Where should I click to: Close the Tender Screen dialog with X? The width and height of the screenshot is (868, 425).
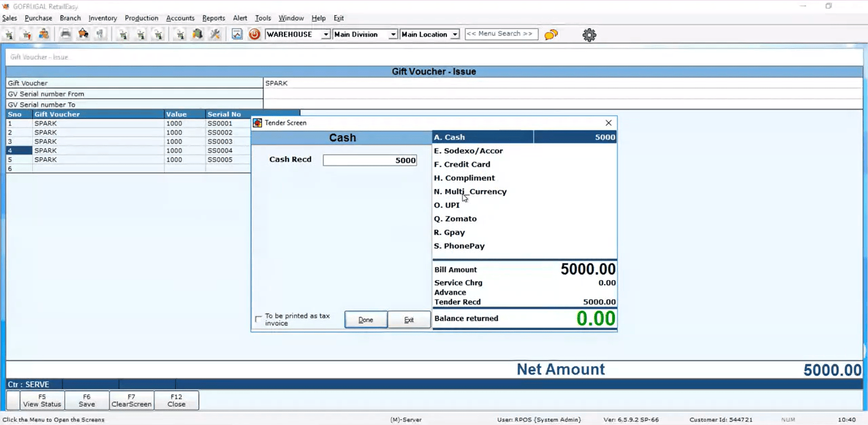pyautogui.click(x=608, y=123)
